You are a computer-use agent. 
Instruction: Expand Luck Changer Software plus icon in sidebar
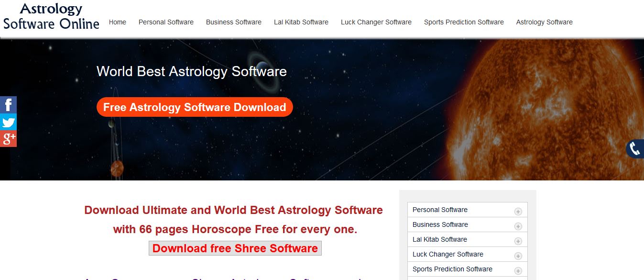(518, 256)
